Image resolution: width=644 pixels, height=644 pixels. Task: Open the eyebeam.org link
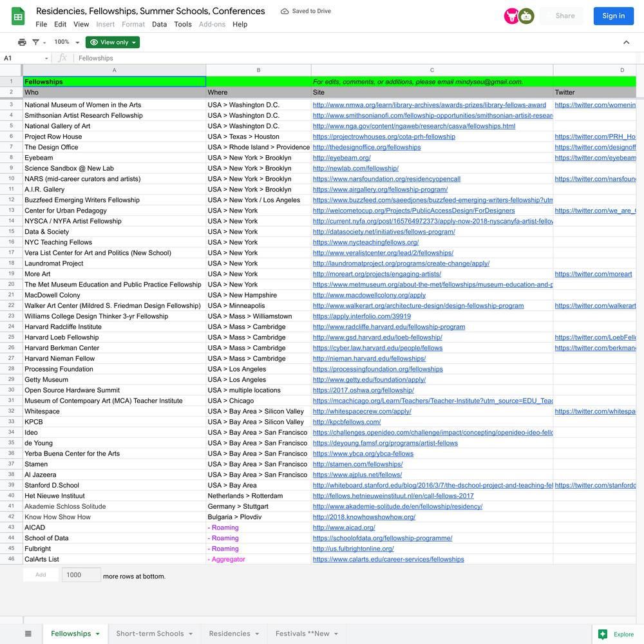coord(342,158)
